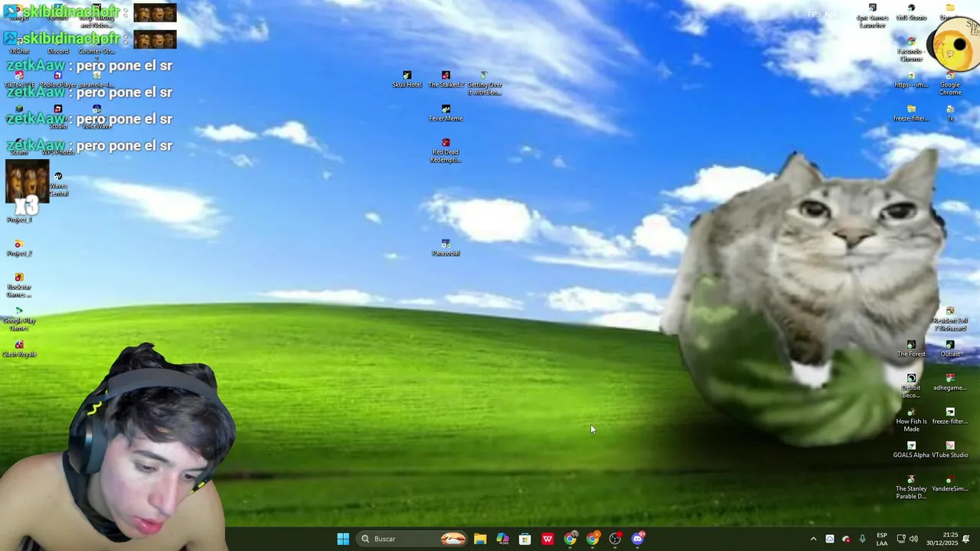The image size is (980, 551).
Task: Select the 1x desktop file
Action: tap(950, 113)
